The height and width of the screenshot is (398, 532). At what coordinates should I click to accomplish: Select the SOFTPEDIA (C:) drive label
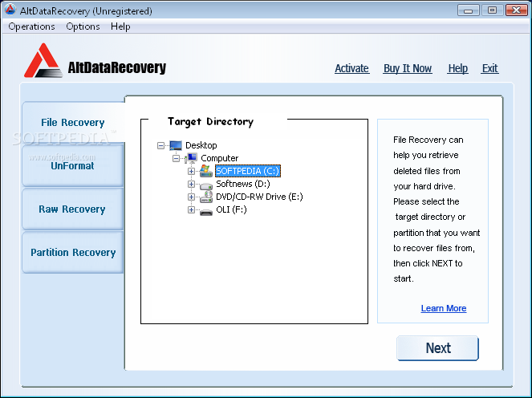[x=248, y=171]
